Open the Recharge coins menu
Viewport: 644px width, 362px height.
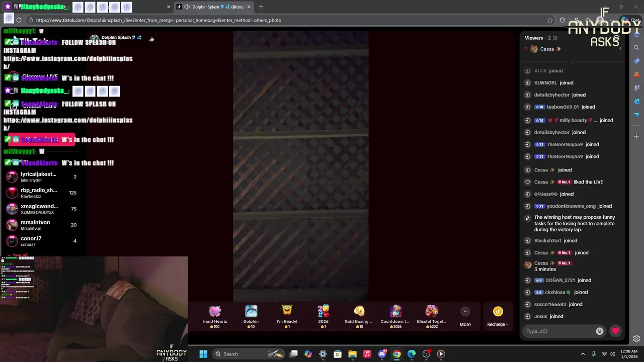tap(498, 317)
